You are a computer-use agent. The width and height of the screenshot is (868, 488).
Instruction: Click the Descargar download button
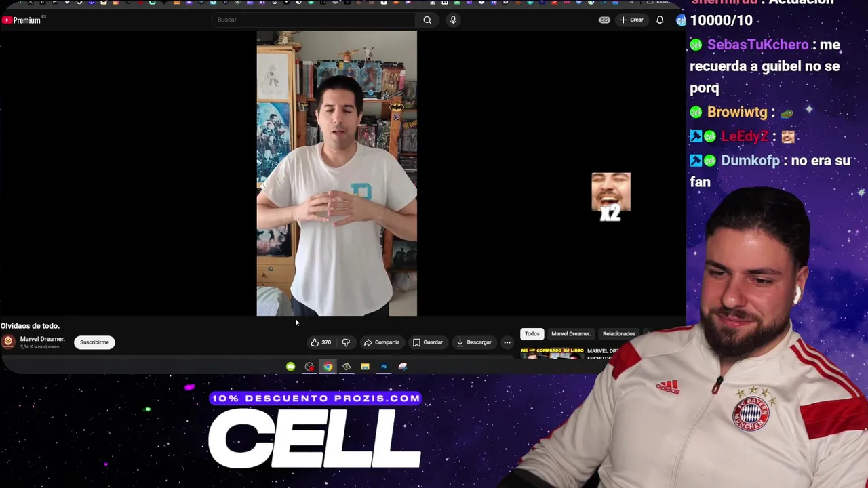pos(473,342)
